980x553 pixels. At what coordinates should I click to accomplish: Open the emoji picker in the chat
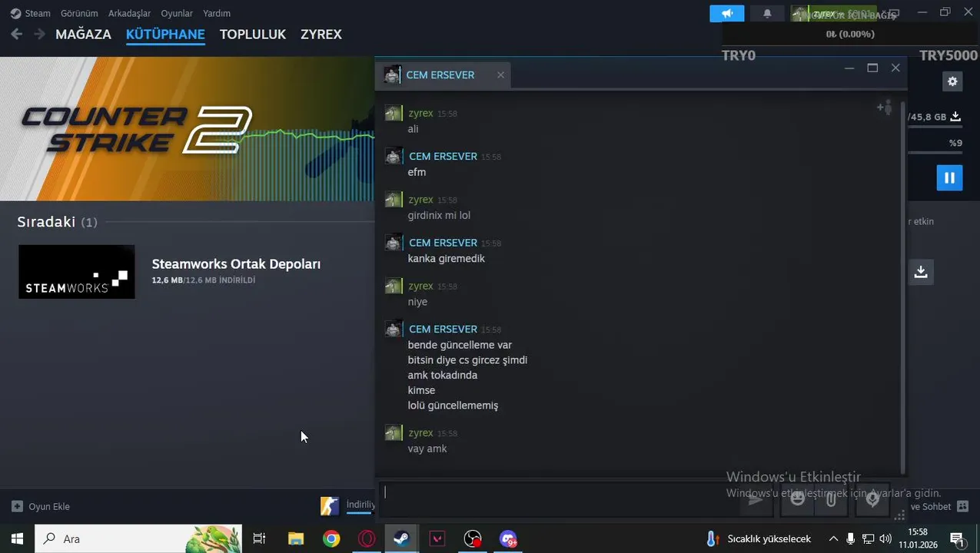coord(798,499)
